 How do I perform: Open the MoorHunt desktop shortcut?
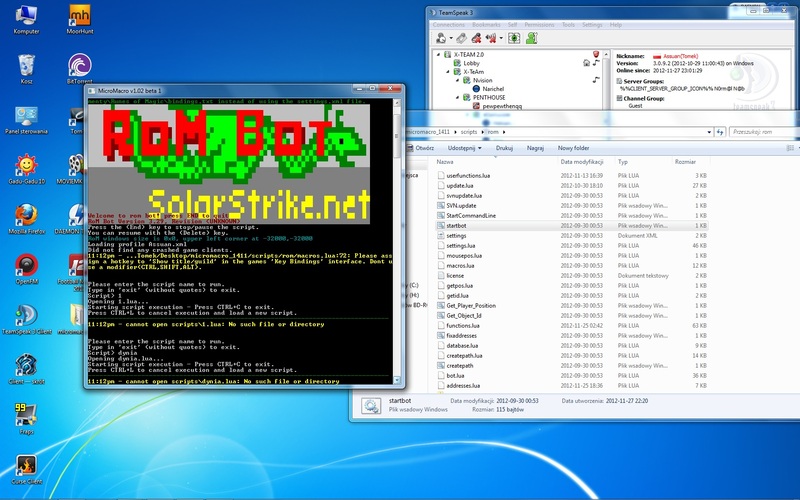(x=81, y=18)
